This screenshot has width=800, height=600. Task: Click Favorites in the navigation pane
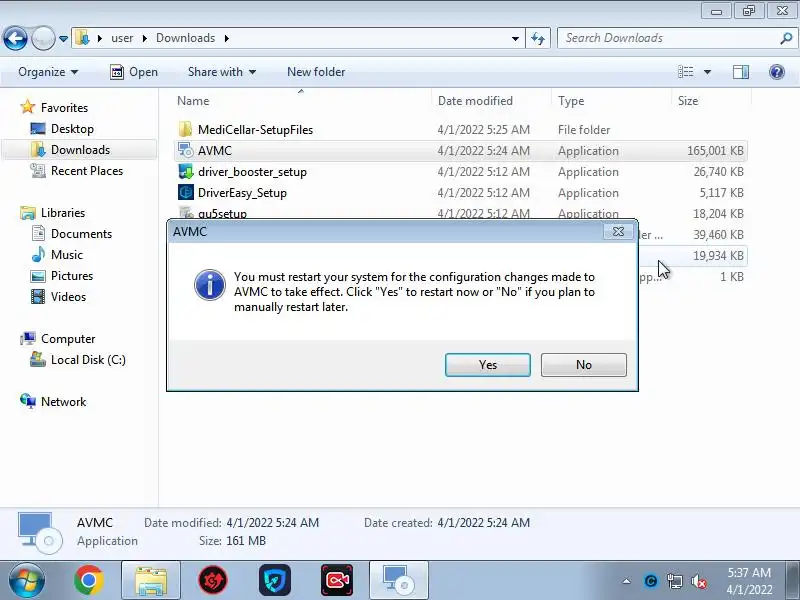(x=64, y=108)
